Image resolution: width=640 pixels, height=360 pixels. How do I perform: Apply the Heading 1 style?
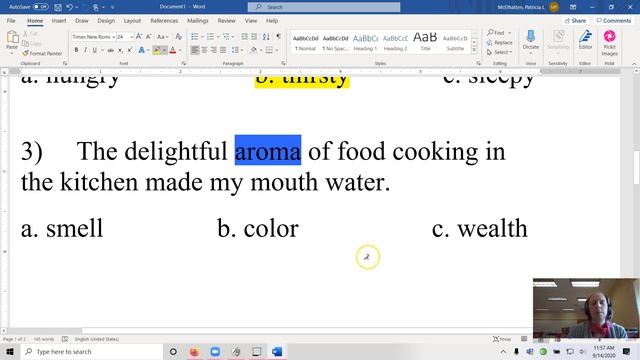pyautogui.click(x=365, y=42)
